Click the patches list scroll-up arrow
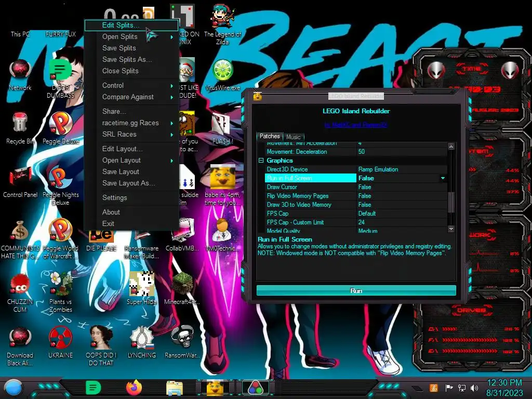The height and width of the screenshot is (399, 532). pyautogui.click(x=451, y=147)
